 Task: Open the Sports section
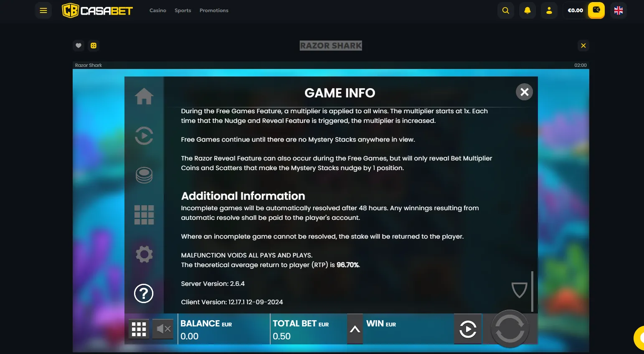coord(183,10)
